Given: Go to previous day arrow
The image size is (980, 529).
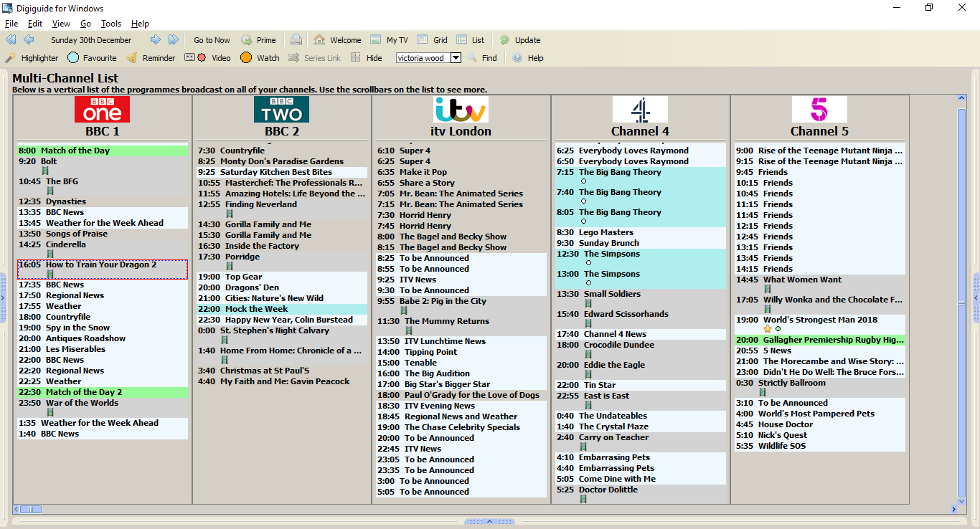Looking at the screenshot, I should point(29,40).
